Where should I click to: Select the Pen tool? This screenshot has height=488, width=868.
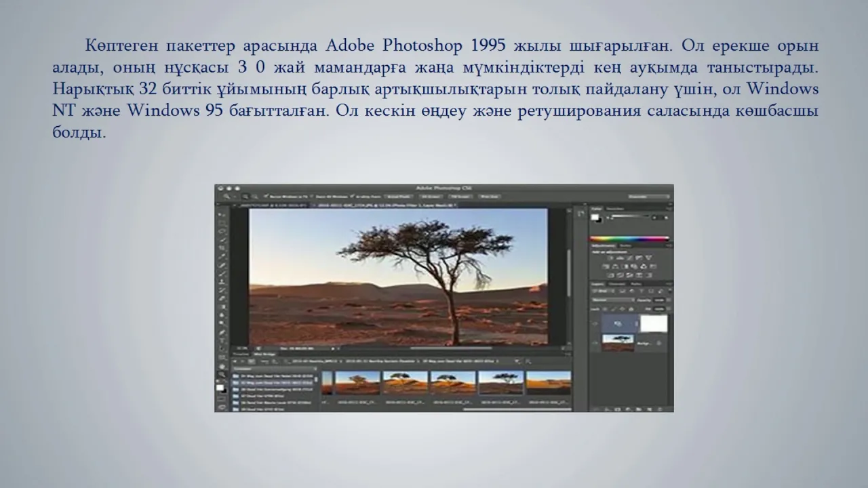(x=222, y=332)
